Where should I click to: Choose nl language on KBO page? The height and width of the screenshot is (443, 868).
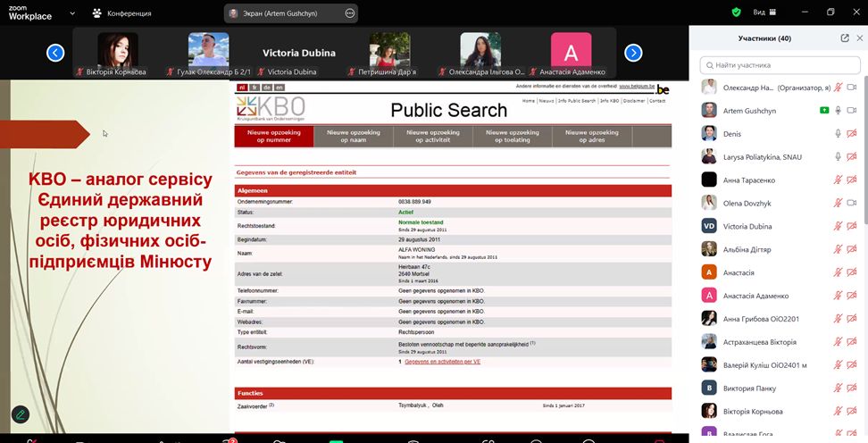click(242, 88)
